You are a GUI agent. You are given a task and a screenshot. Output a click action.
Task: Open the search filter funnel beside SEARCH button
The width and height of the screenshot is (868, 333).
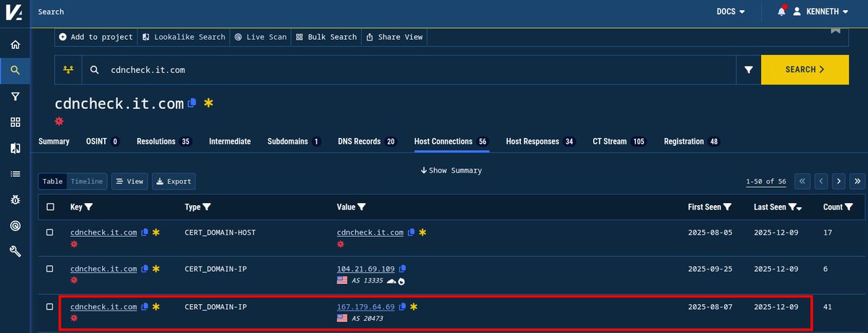coord(749,70)
